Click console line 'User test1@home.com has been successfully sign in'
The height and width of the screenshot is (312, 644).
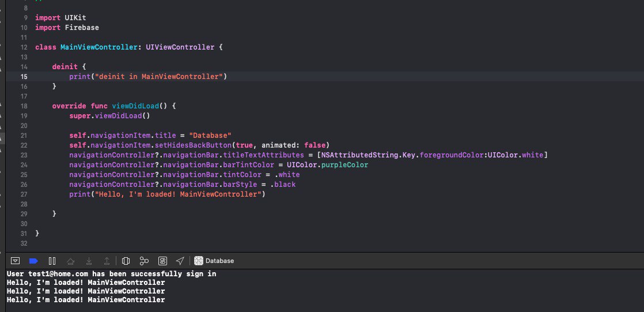point(111,274)
